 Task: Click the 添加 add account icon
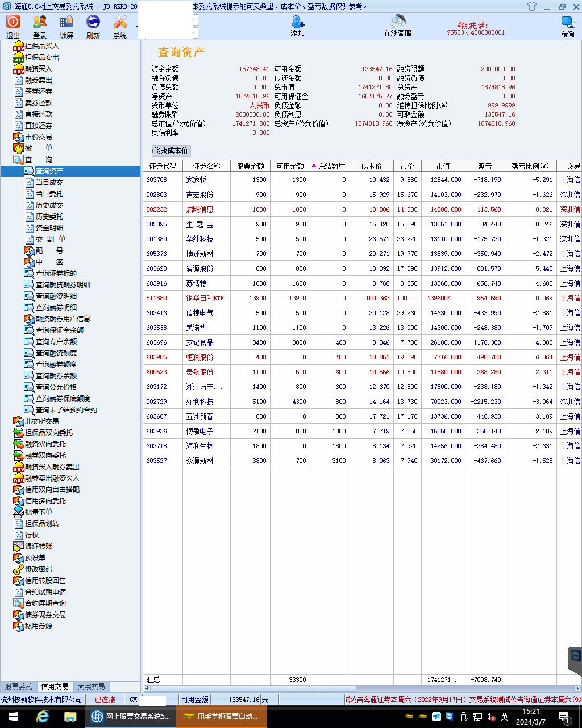(x=298, y=26)
